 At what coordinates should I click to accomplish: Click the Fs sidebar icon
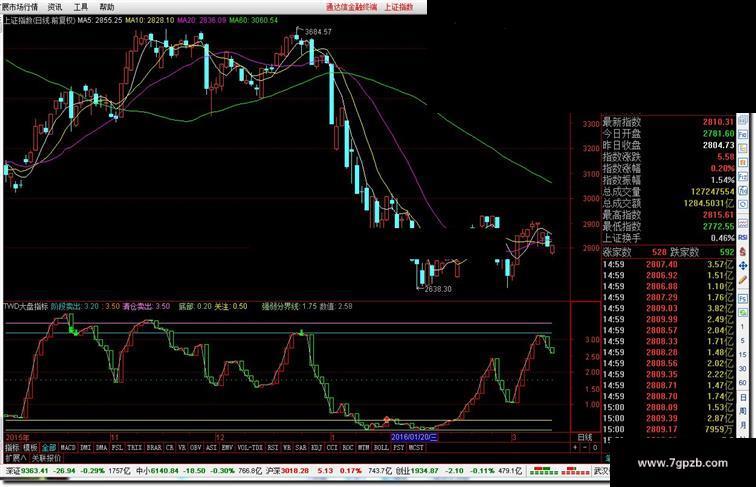coord(743,298)
